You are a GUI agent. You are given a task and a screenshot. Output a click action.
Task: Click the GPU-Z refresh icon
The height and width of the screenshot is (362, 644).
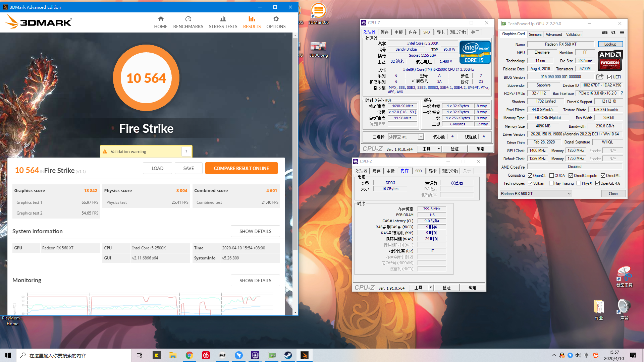point(613,33)
